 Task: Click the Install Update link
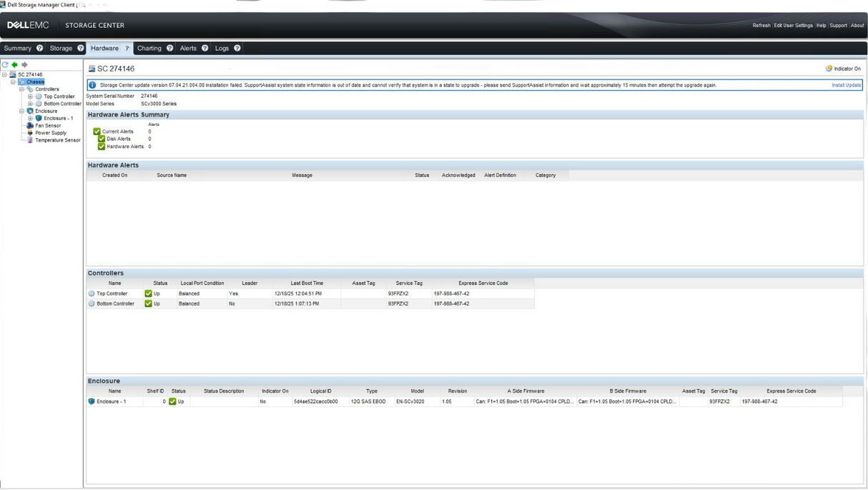tap(847, 85)
